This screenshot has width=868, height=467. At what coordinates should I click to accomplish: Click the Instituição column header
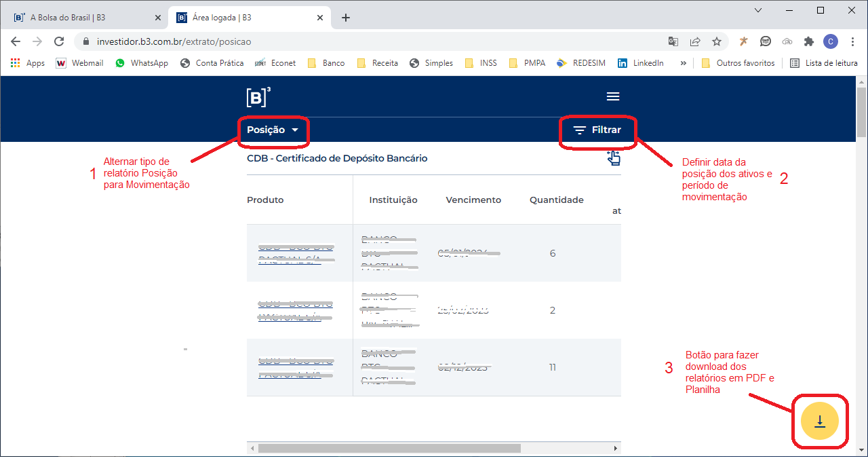(393, 200)
